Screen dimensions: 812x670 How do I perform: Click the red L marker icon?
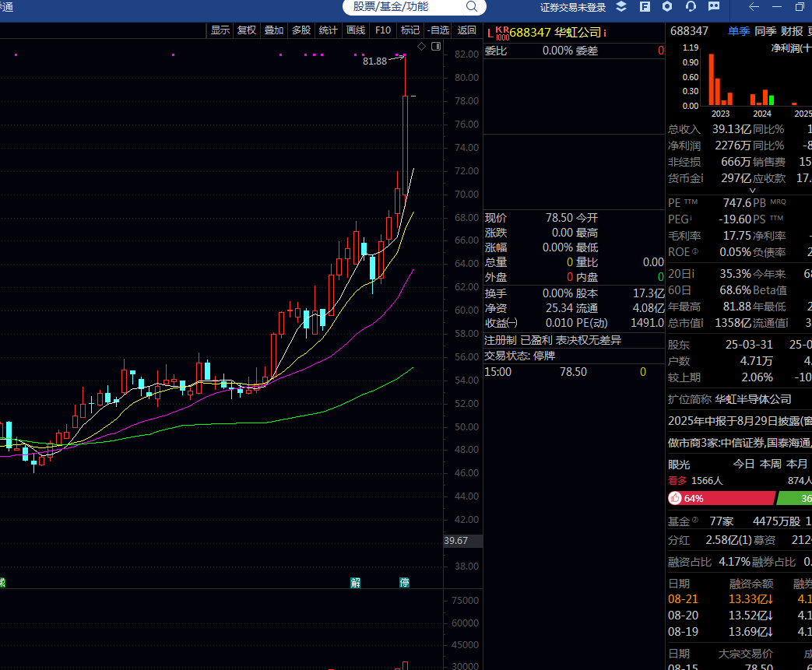click(490, 33)
